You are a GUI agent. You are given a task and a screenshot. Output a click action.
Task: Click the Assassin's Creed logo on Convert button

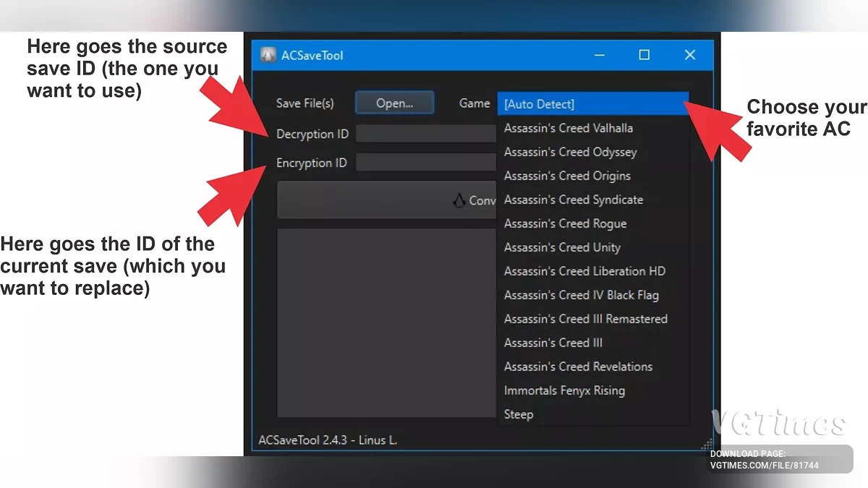click(x=459, y=200)
